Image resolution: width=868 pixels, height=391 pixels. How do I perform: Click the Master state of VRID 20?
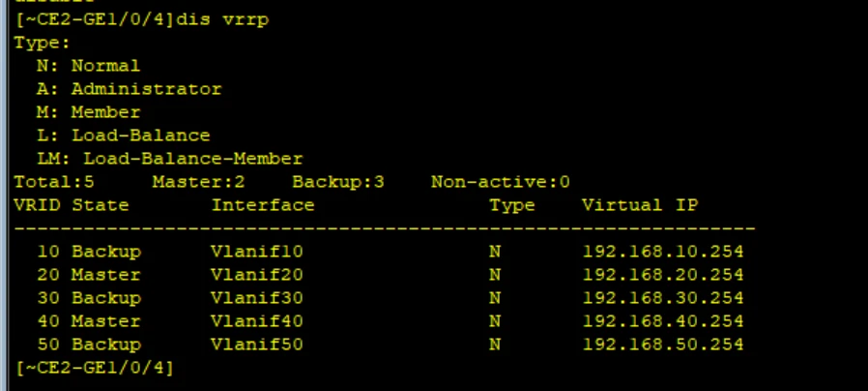click(105, 275)
